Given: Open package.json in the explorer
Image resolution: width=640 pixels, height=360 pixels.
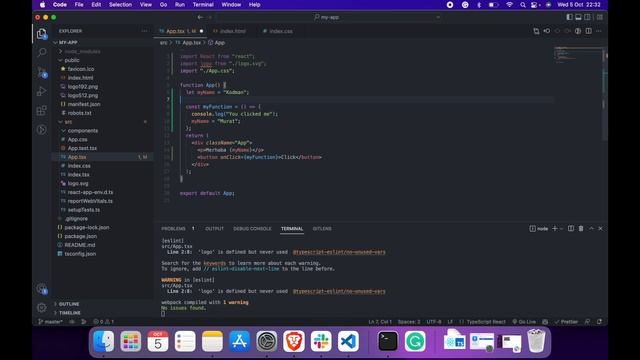Looking at the screenshot, I should coord(81,236).
